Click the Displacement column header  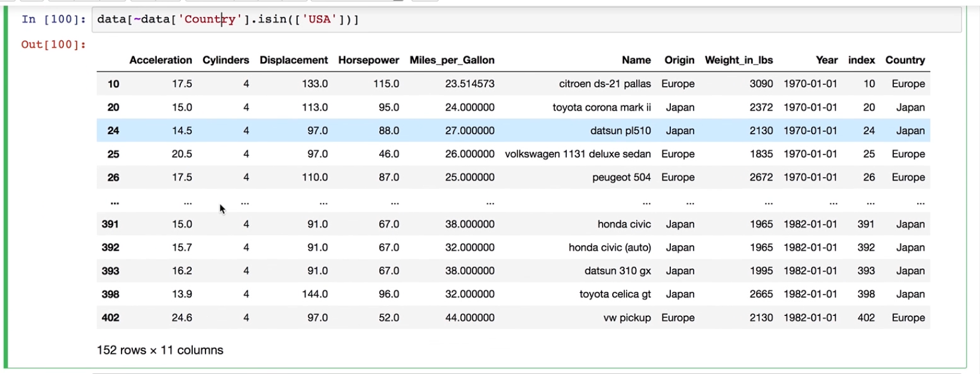(294, 60)
